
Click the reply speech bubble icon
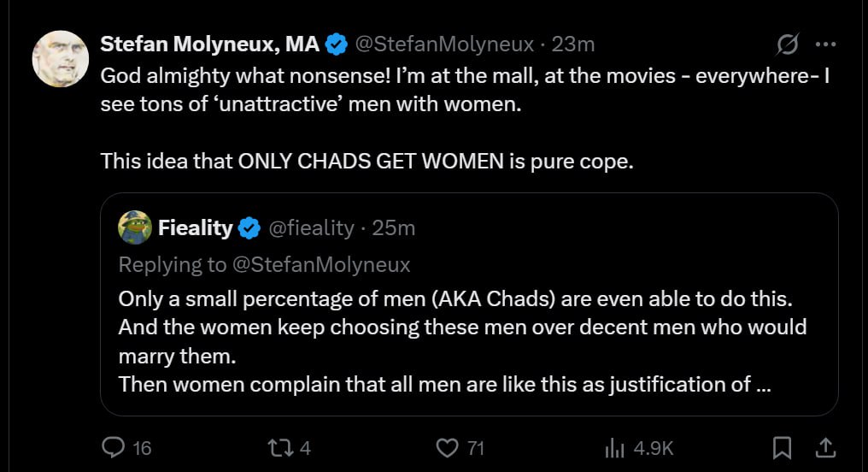coord(114,447)
